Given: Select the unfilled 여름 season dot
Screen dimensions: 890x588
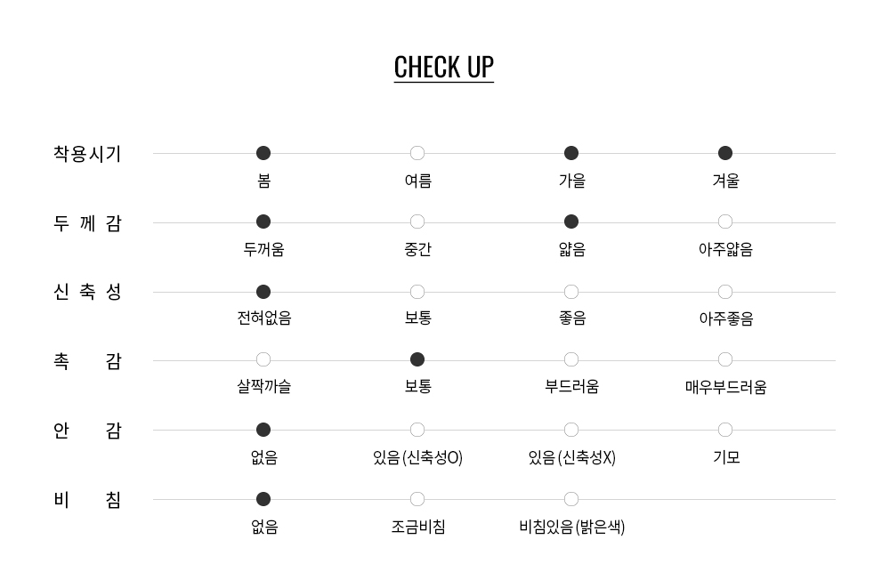Looking at the screenshot, I should (x=417, y=153).
